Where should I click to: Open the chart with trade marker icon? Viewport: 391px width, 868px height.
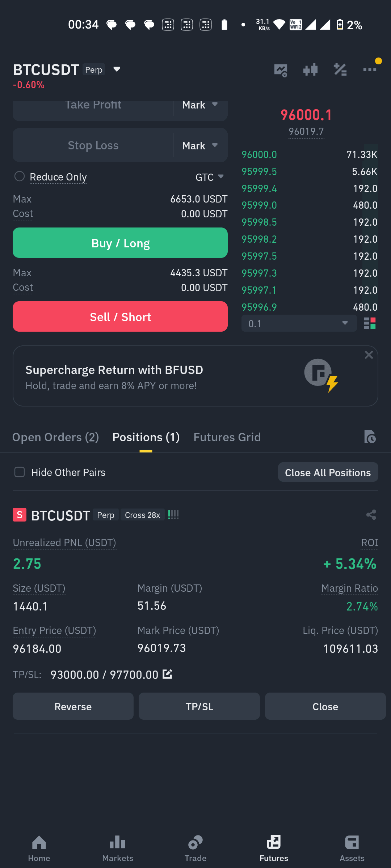[281, 70]
